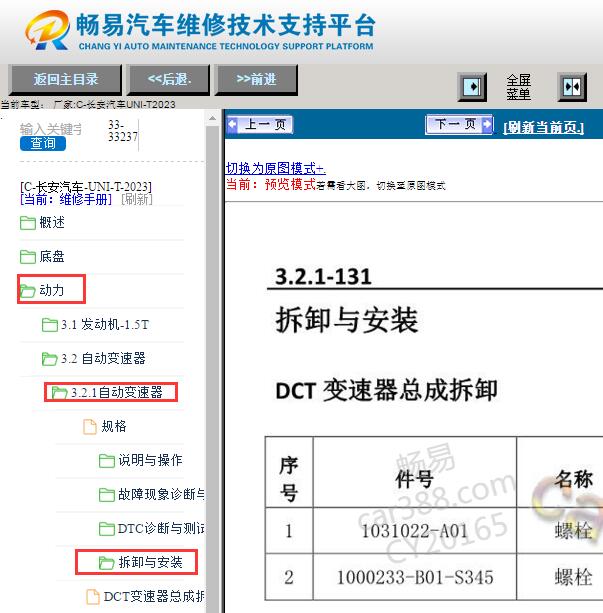
Task: Click document icon beside DCT变速器总成拆
Action: click(93, 597)
